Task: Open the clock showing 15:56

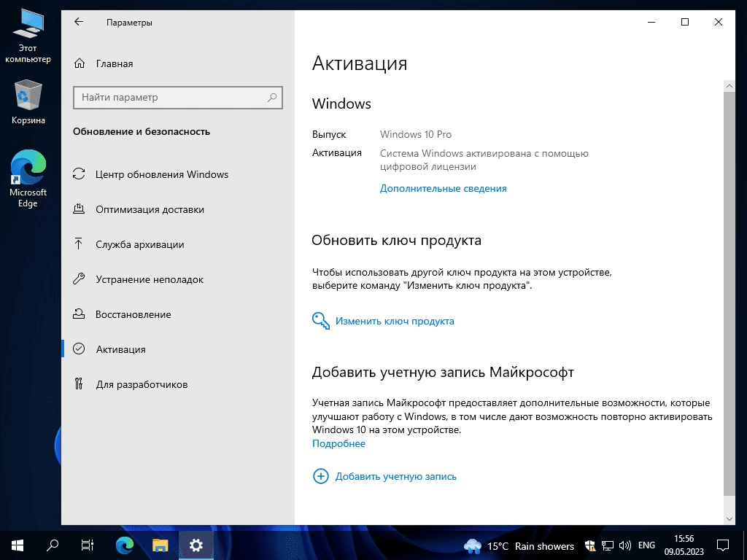Action: 684,545
